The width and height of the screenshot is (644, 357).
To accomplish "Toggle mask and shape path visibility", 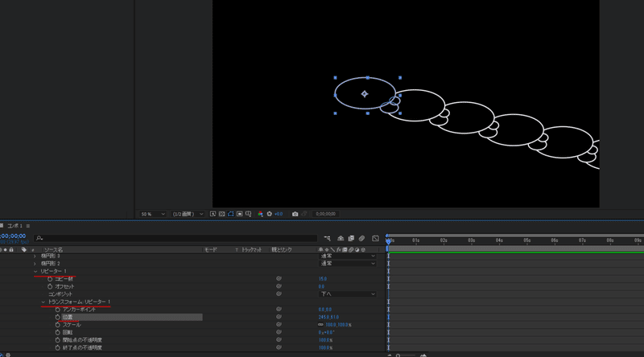I will pos(231,214).
